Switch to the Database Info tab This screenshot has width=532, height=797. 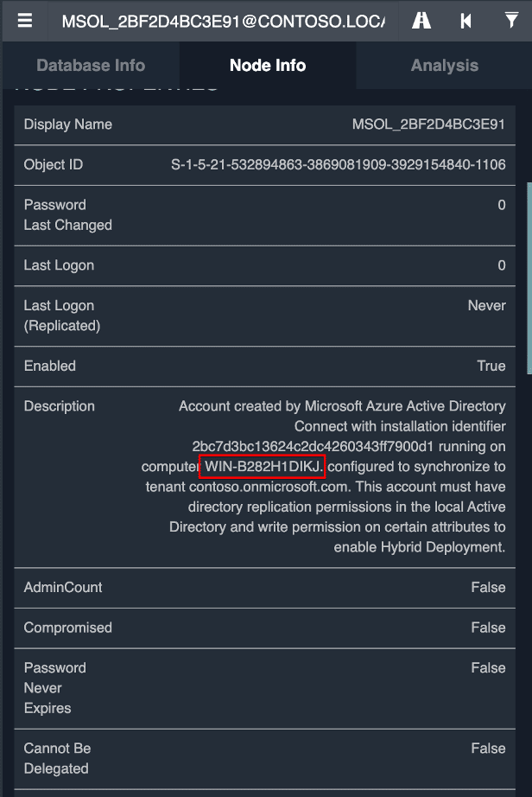point(91,66)
